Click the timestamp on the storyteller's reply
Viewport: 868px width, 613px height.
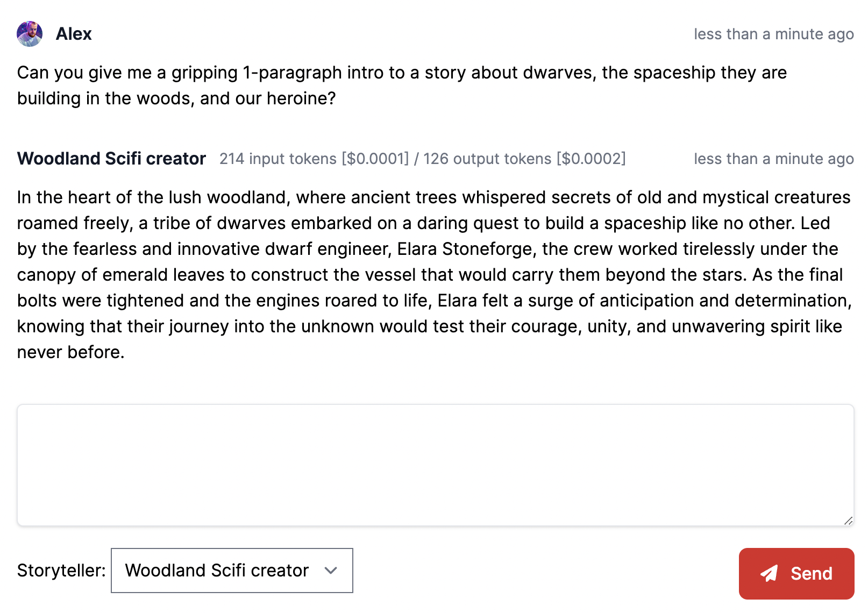click(773, 159)
